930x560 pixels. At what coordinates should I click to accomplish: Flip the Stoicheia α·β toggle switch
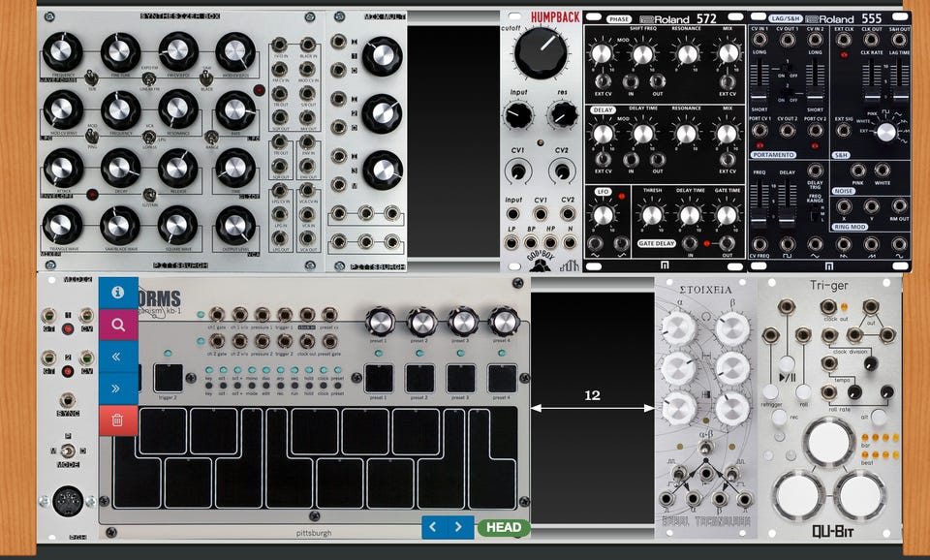coord(705,448)
